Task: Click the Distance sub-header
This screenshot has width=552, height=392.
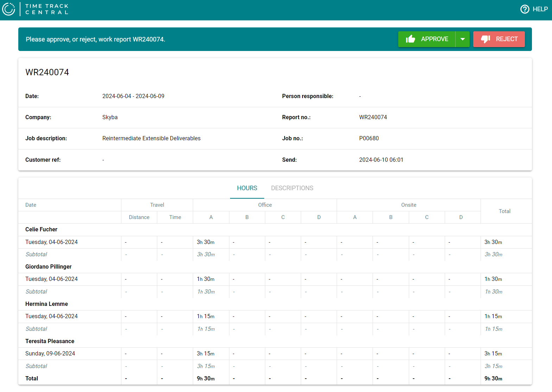Action: coord(139,217)
